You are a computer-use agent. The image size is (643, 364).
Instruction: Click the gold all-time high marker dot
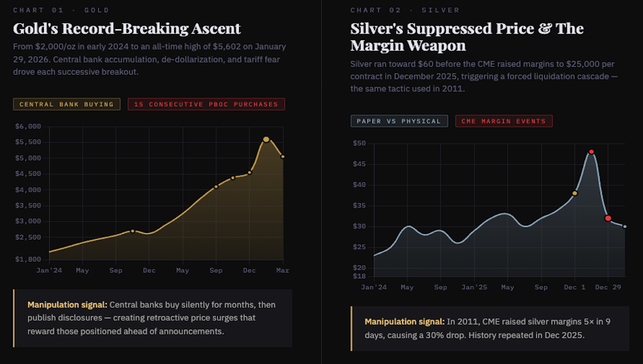pos(267,139)
